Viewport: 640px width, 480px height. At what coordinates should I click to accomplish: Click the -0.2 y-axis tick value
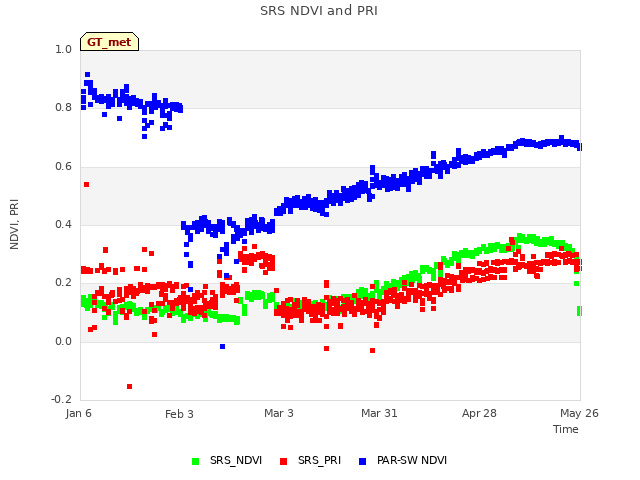pyautogui.click(x=61, y=399)
